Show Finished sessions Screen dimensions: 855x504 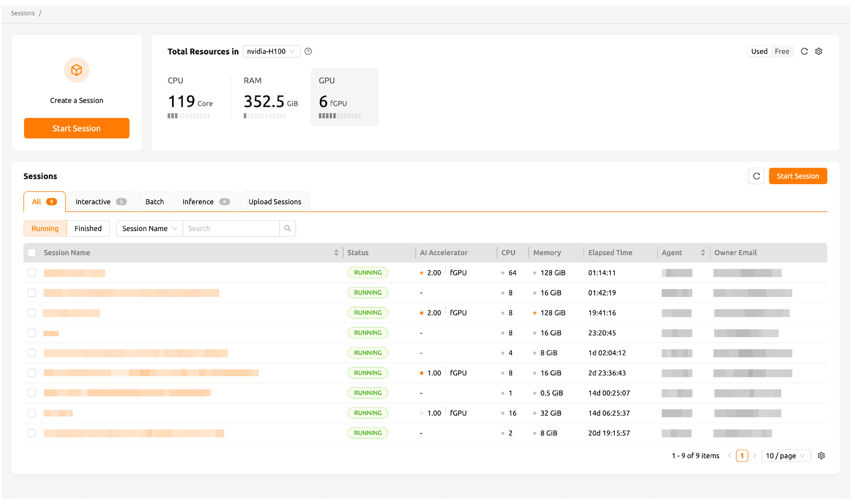[x=88, y=228]
